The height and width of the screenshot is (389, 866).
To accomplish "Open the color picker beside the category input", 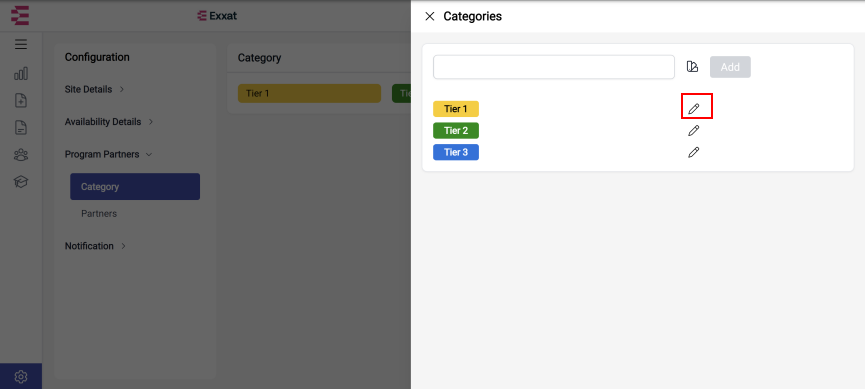I will tap(692, 67).
